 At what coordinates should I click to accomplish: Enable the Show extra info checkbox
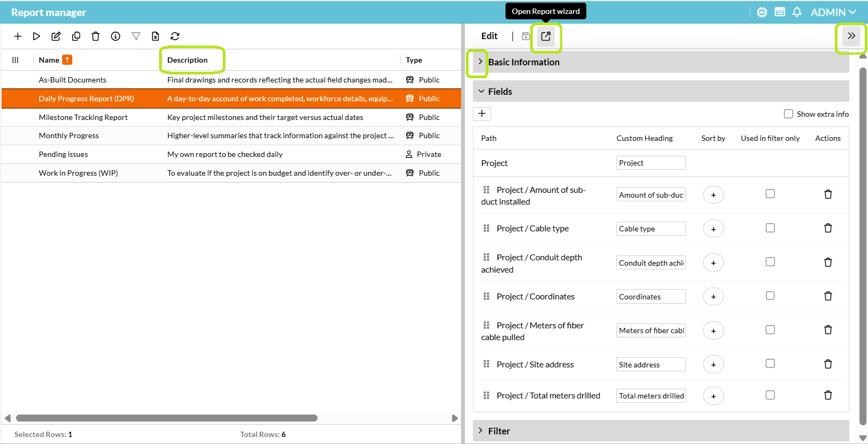coord(788,114)
